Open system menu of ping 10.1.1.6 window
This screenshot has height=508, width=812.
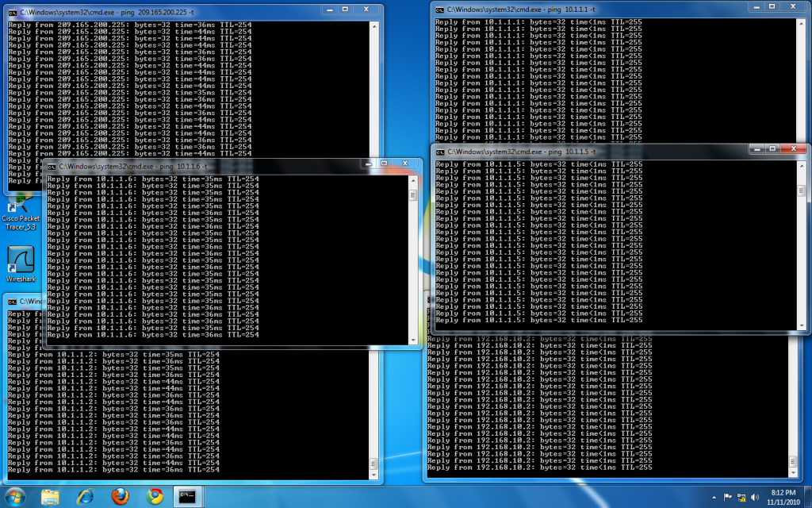[51, 167]
